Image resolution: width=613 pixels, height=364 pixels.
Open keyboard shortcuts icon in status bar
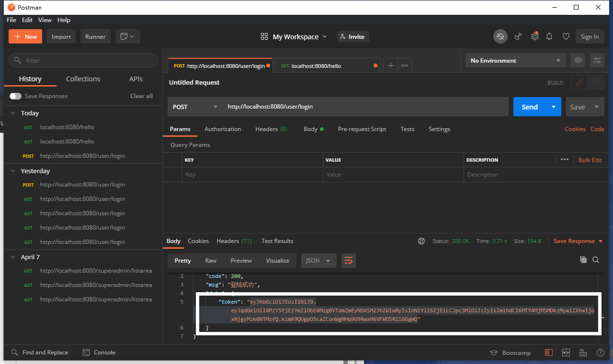tap(583, 353)
